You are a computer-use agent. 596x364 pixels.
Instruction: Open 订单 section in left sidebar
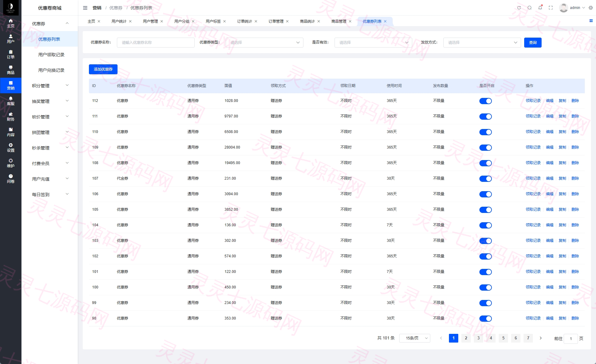click(x=11, y=54)
